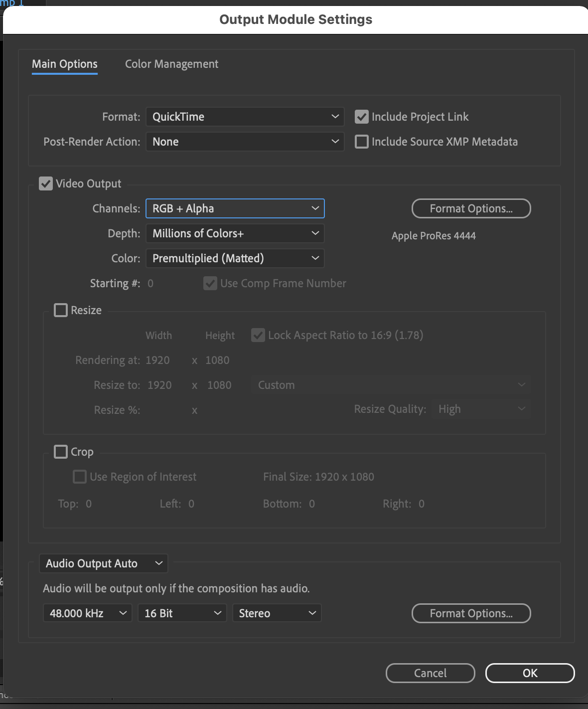
Task: Open the Stereo channels dropdown
Action: pos(277,613)
